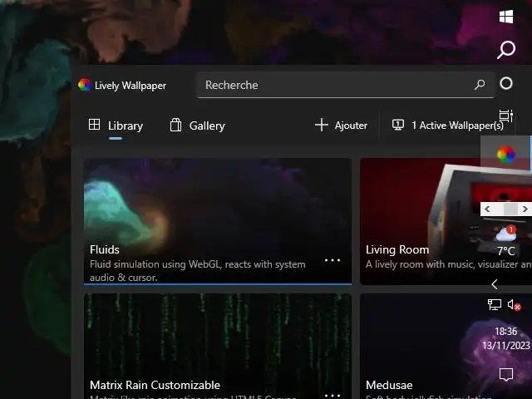Click the taskbar scroll left arrow
The width and height of the screenshot is (532, 399).
pyautogui.click(x=488, y=209)
